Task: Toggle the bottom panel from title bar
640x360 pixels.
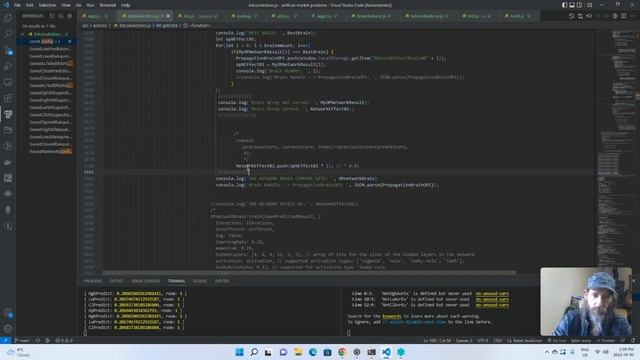Action: tap(572, 5)
